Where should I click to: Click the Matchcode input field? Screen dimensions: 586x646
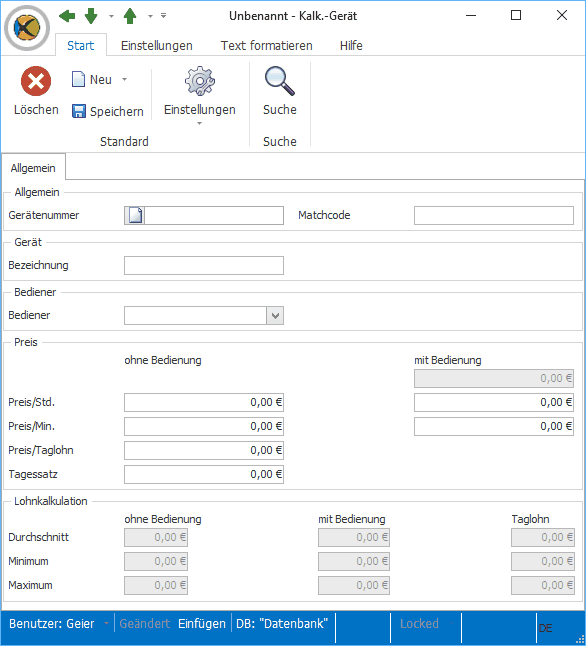coord(494,215)
